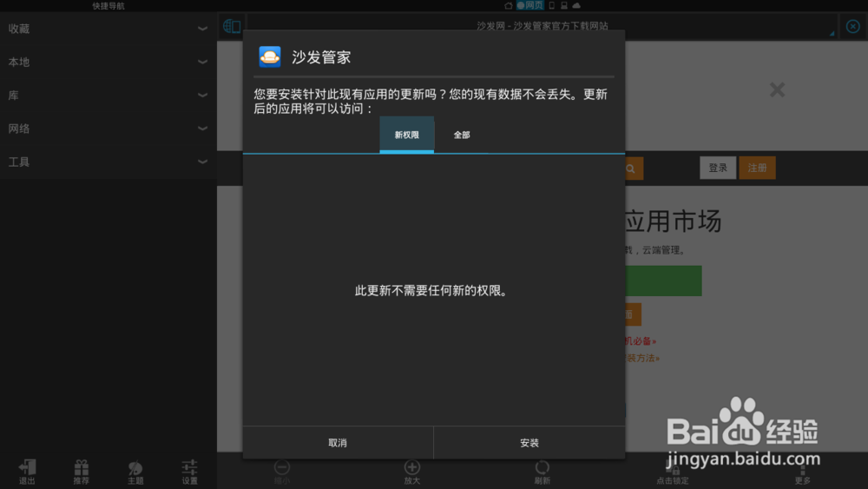Click the 安装 install button

click(x=529, y=442)
